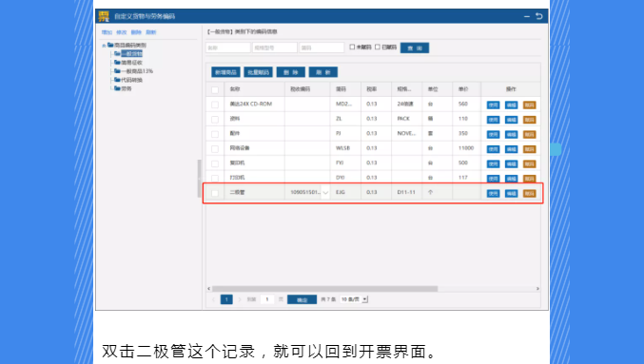Click orange 赋码 button in CD-ROM row
Image resolution: width=644 pixels, height=364 pixels.
(530, 105)
